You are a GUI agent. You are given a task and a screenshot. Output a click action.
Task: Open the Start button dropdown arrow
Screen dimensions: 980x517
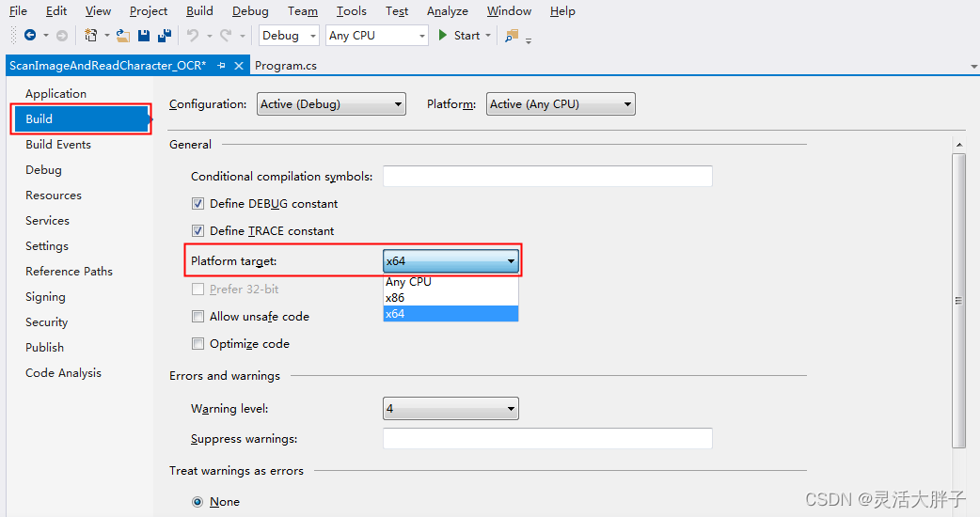tap(488, 36)
